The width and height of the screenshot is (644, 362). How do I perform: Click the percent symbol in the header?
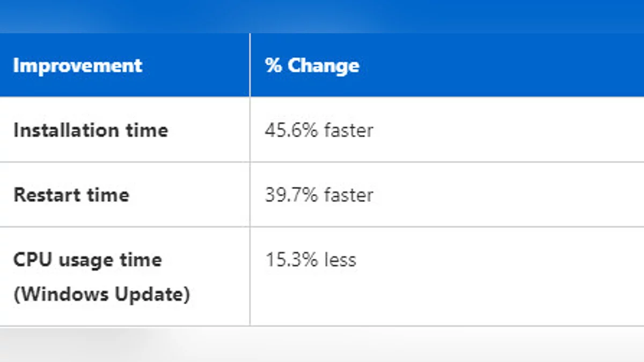[273, 65]
